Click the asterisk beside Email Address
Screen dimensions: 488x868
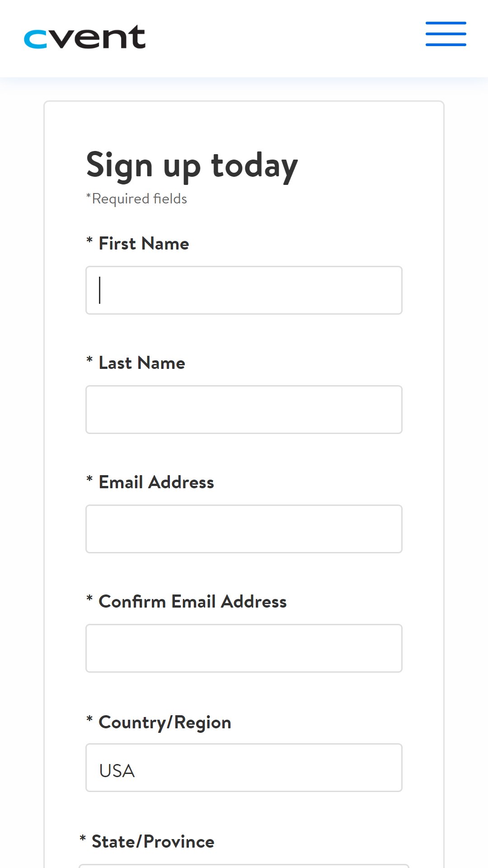click(89, 479)
